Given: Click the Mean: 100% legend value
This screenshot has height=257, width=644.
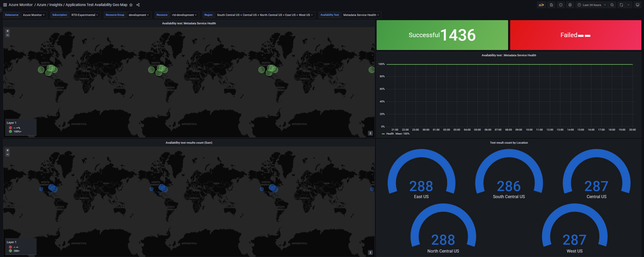Looking at the screenshot, I should click(402, 134).
